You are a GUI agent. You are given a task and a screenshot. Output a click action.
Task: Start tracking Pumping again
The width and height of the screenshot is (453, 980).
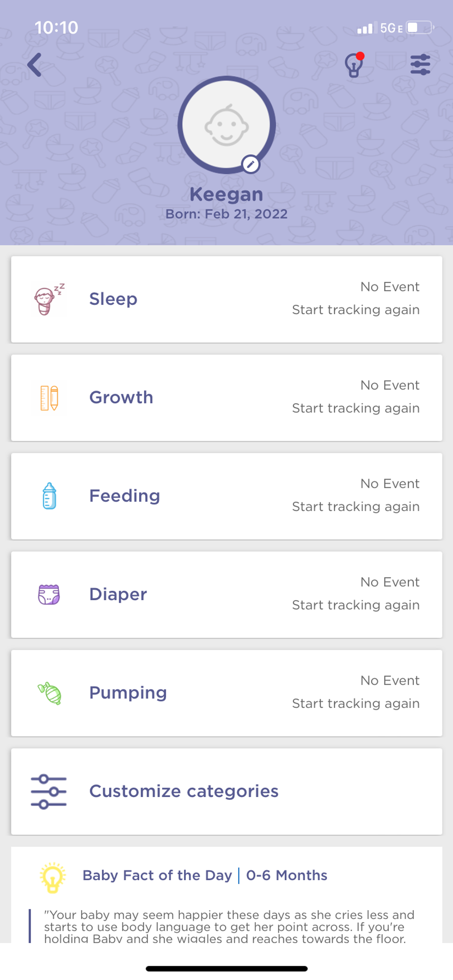355,703
